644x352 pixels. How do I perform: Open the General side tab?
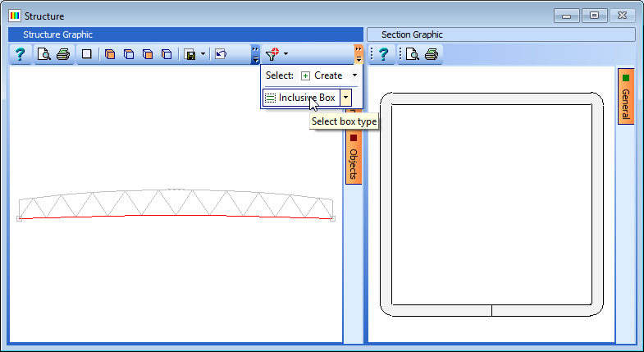(x=625, y=97)
